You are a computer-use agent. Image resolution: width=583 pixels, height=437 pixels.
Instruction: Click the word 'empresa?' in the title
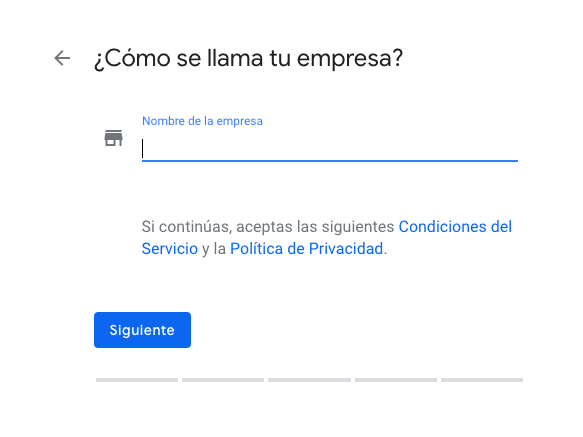(x=350, y=59)
